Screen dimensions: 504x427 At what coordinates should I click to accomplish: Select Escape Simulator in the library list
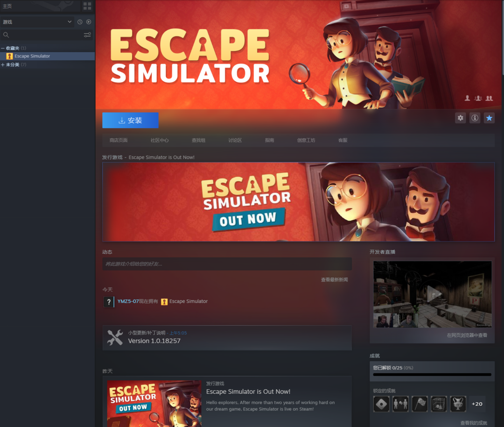[x=47, y=56]
